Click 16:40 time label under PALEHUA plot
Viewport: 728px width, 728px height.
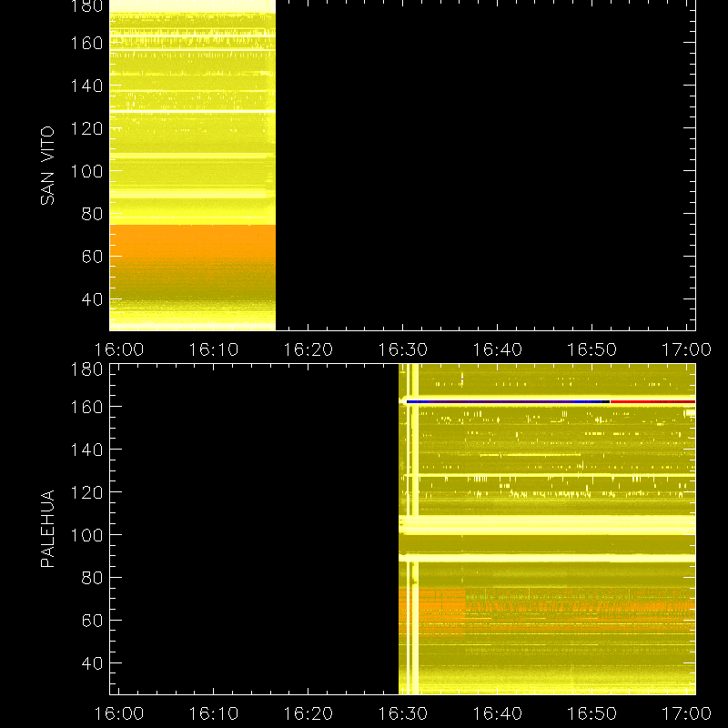(497, 713)
